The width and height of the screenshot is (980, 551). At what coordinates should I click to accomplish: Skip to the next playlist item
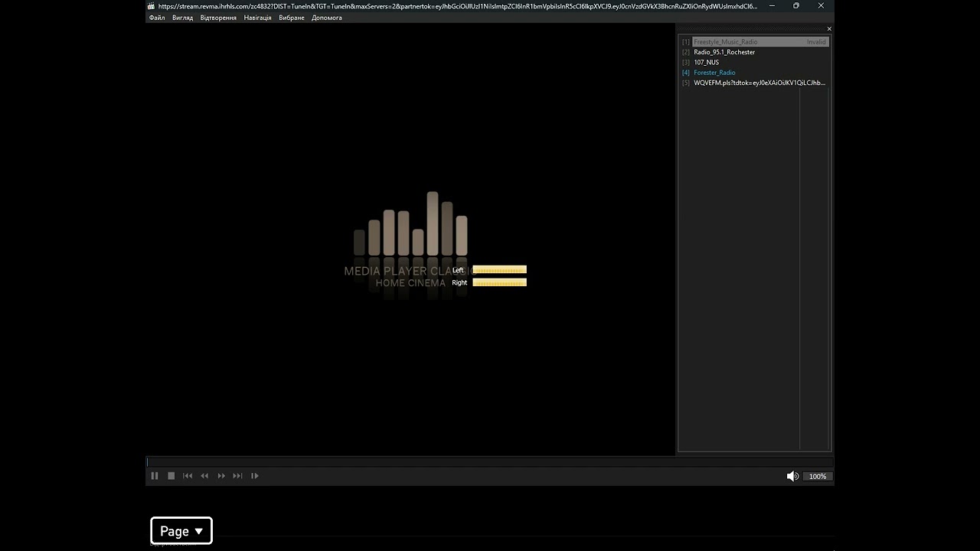pyautogui.click(x=237, y=476)
